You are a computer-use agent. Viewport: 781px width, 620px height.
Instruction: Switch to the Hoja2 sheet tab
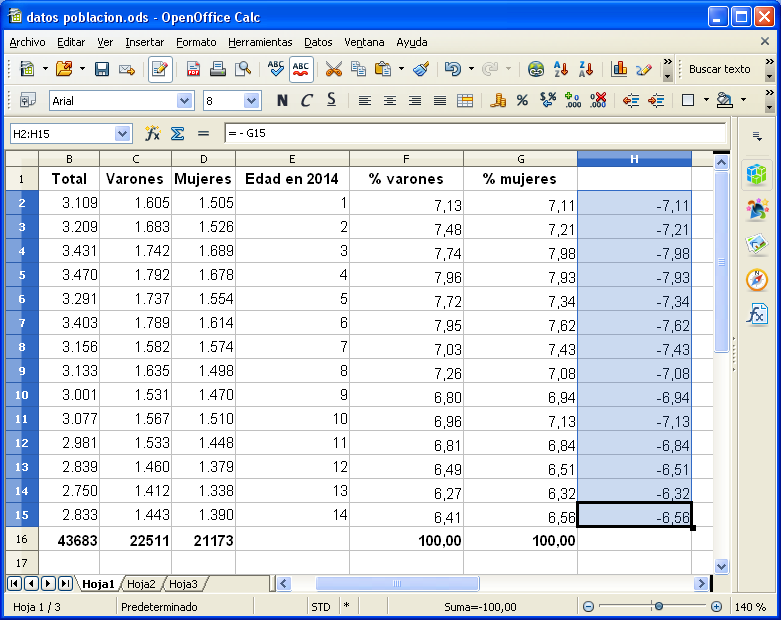coord(141,584)
